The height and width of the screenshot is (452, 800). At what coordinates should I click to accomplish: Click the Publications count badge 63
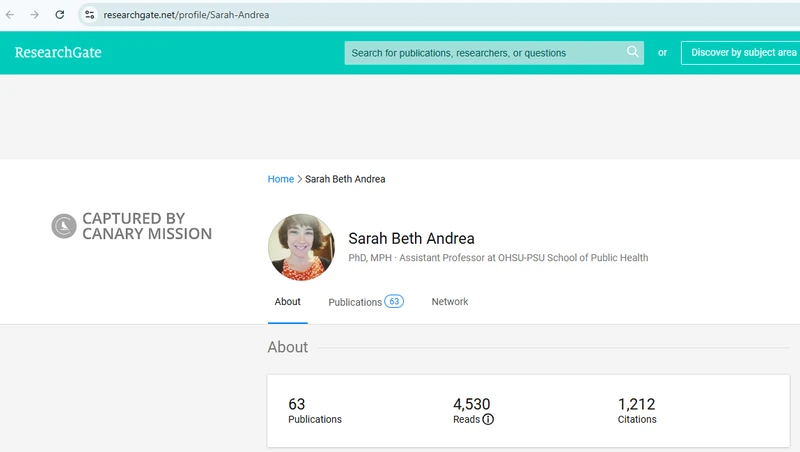[394, 301]
